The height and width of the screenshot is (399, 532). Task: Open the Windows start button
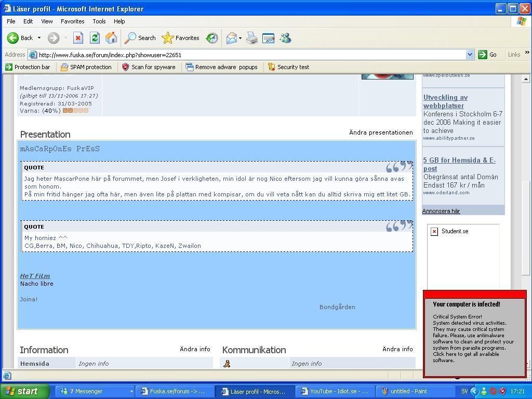pyautogui.click(x=25, y=391)
